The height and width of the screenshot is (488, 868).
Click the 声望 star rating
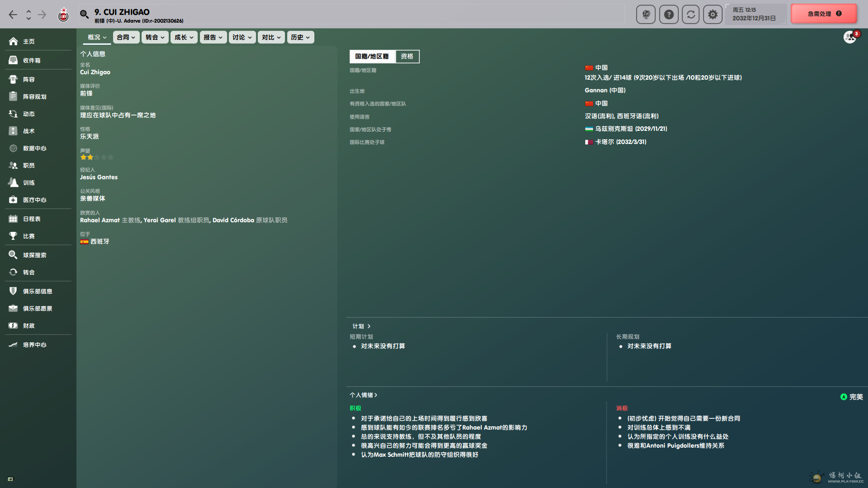coord(96,157)
